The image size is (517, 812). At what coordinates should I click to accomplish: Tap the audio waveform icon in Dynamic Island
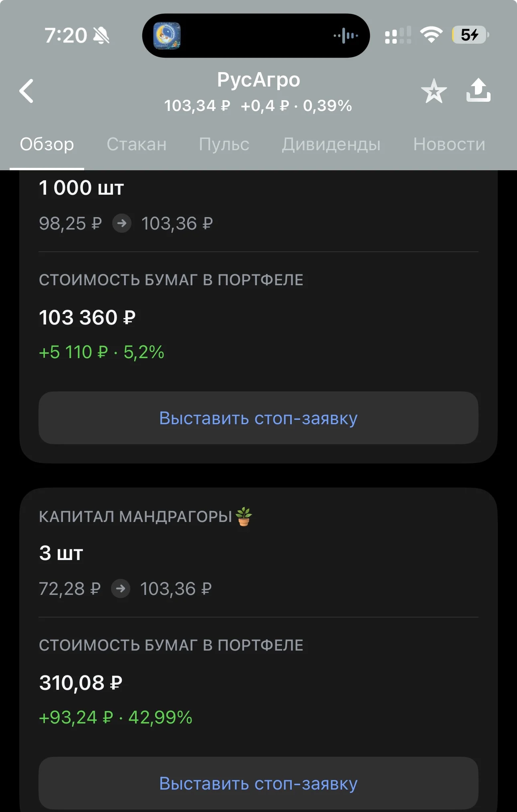click(346, 36)
